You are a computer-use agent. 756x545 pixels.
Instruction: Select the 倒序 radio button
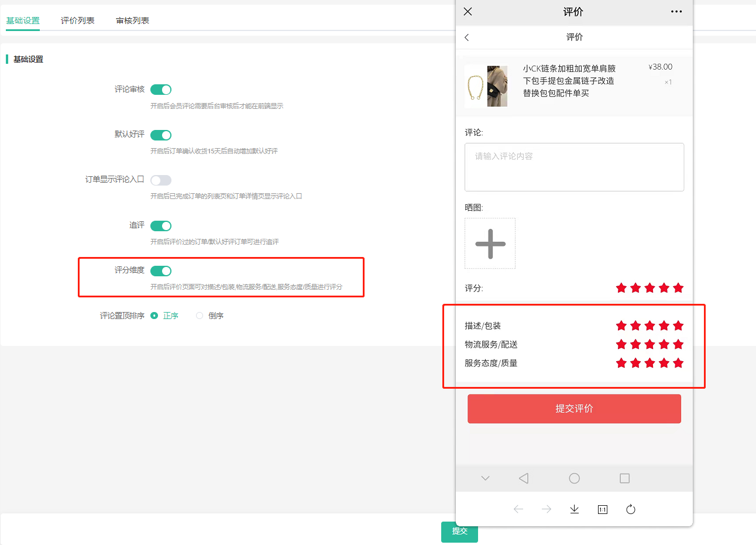coord(200,316)
